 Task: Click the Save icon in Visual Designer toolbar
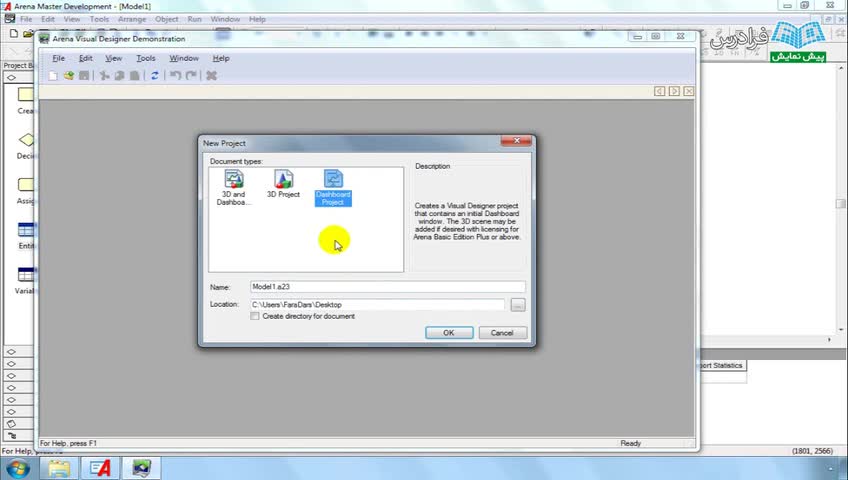[x=84, y=76]
